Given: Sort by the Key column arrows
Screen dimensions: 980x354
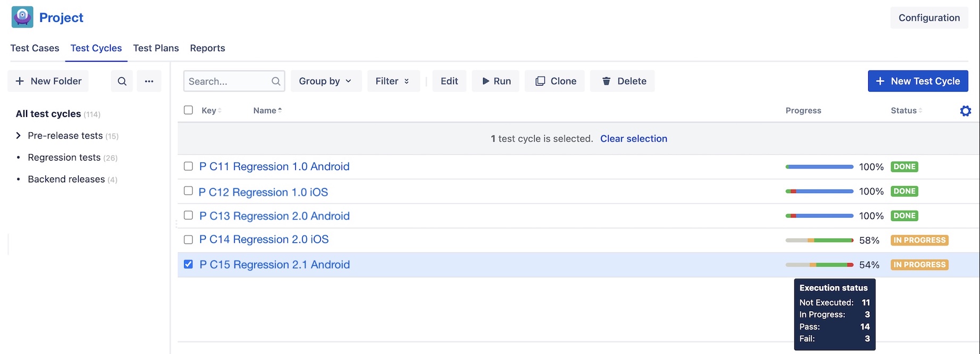Looking at the screenshot, I should click(x=220, y=111).
